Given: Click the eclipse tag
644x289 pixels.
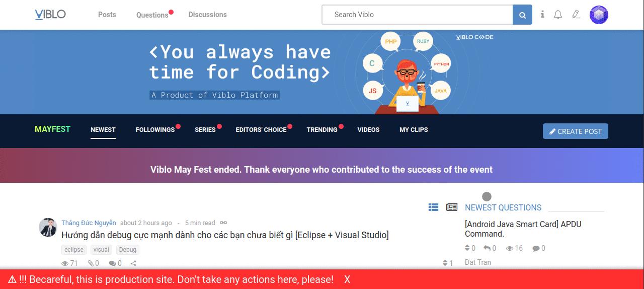Looking at the screenshot, I should (x=74, y=250).
